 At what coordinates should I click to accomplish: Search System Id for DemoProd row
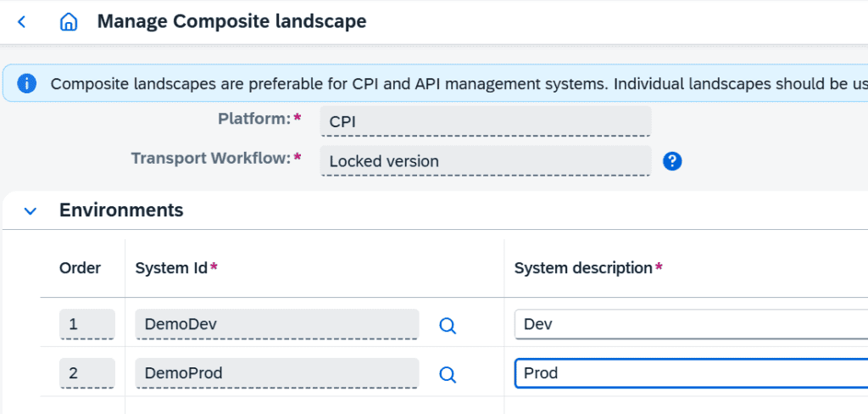coord(448,375)
